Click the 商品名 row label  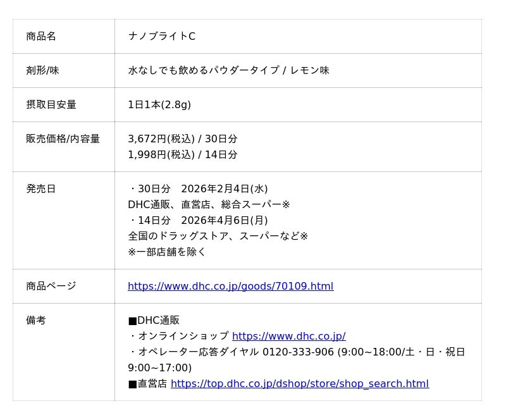coord(41,37)
